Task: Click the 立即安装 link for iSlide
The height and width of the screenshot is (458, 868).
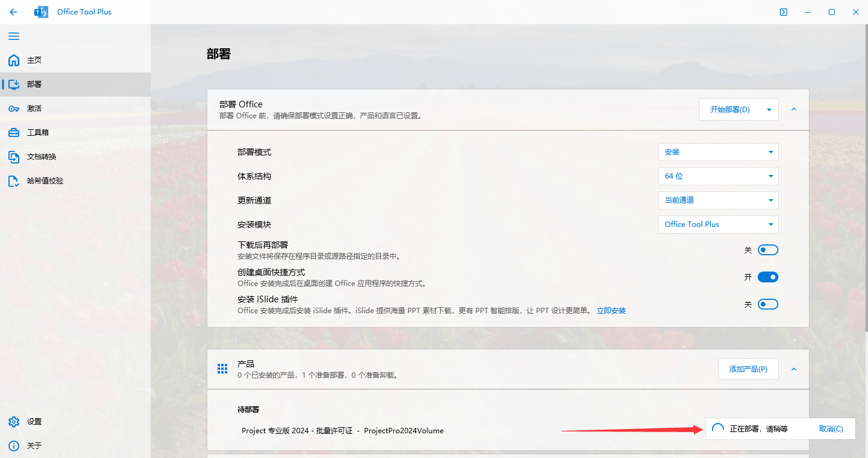Action: click(611, 310)
